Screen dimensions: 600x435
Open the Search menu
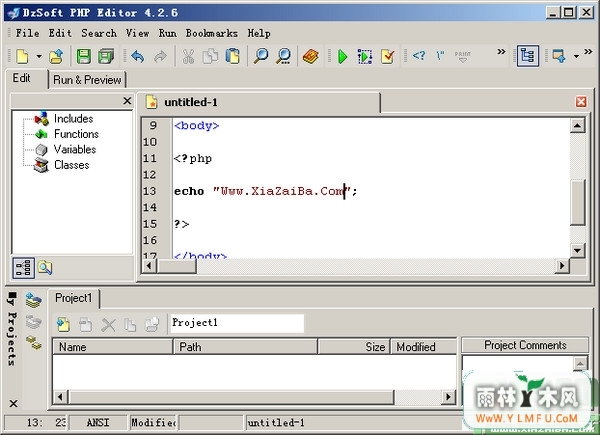tap(99, 33)
